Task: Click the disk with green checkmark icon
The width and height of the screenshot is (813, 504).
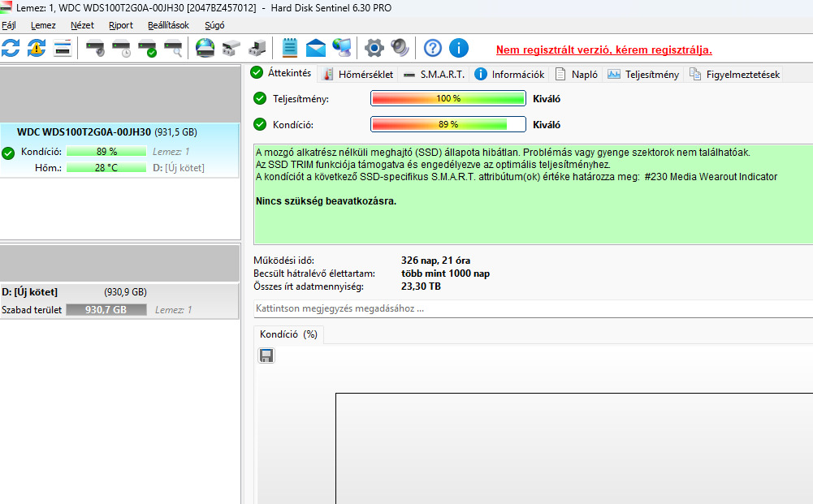Action: tap(147, 48)
